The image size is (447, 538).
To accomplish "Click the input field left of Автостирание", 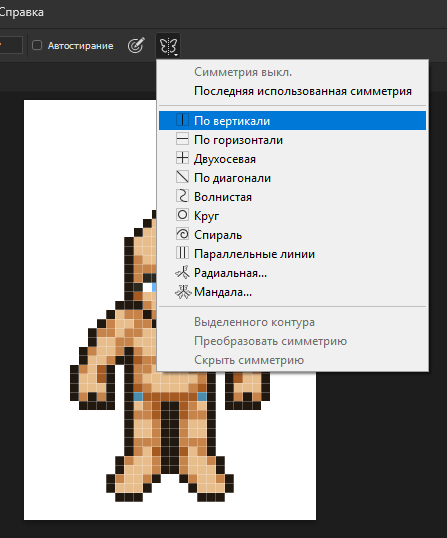I will coord(11,45).
